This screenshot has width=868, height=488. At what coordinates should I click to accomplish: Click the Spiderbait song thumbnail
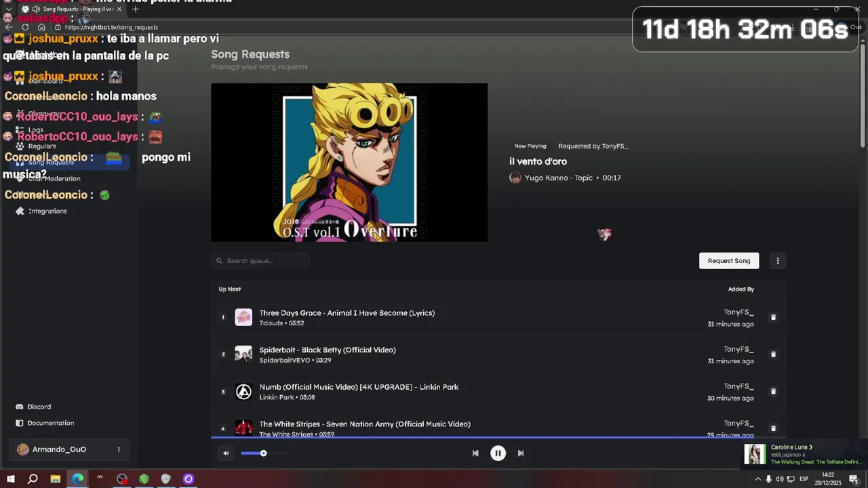click(243, 354)
